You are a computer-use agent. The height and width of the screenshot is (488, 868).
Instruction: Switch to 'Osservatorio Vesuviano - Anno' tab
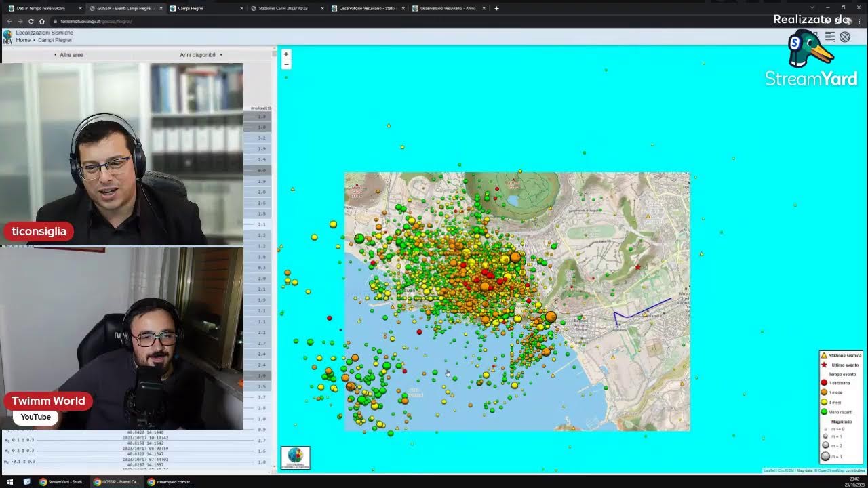[448, 8]
